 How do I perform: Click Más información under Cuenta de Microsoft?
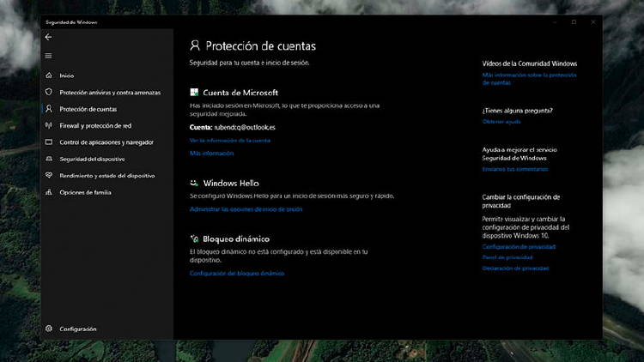[211, 153]
